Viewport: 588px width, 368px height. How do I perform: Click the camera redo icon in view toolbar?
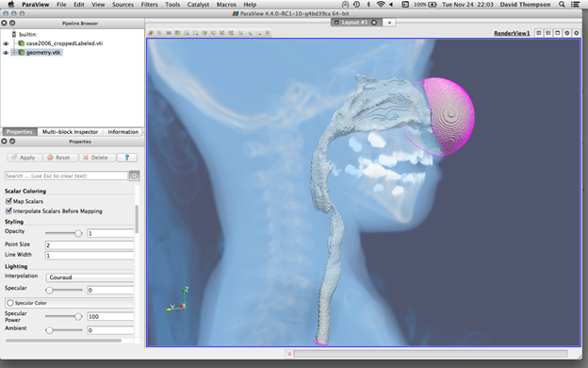click(x=160, y=33)
